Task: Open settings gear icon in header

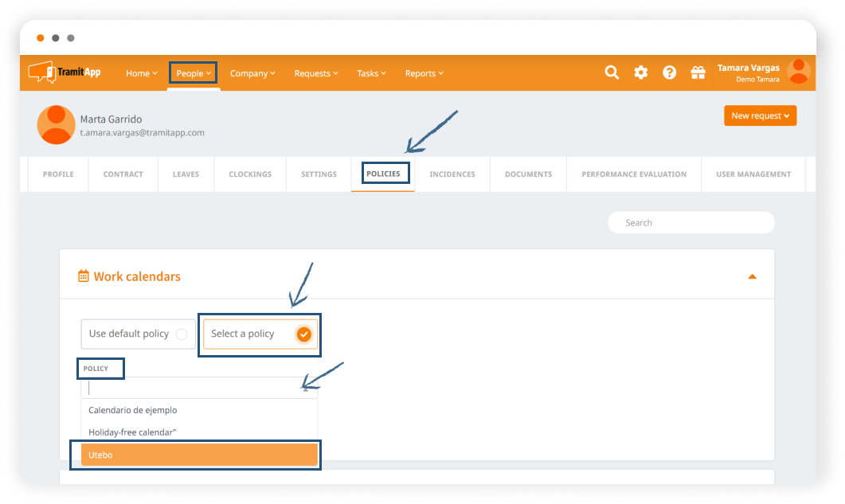Action: coord(640,72)
